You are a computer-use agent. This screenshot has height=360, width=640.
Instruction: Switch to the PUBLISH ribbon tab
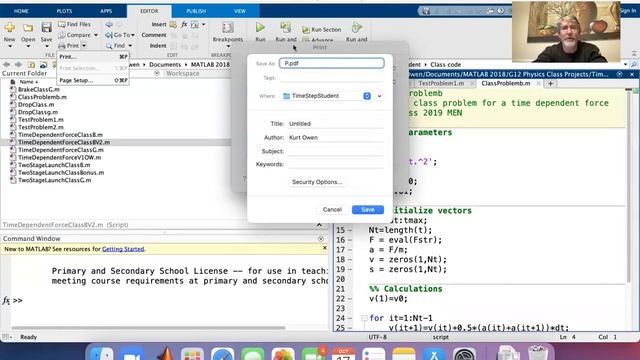pos(196,11)
